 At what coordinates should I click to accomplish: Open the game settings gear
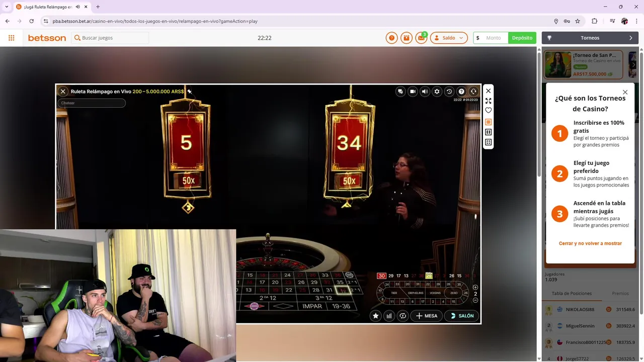[x=437, y=92]
